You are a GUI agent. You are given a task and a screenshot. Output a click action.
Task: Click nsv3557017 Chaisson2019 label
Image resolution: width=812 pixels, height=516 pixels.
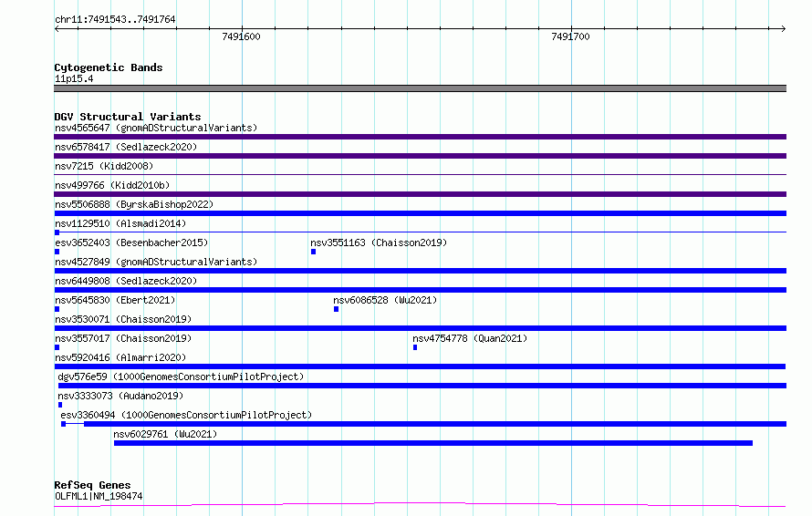(123, 338)
